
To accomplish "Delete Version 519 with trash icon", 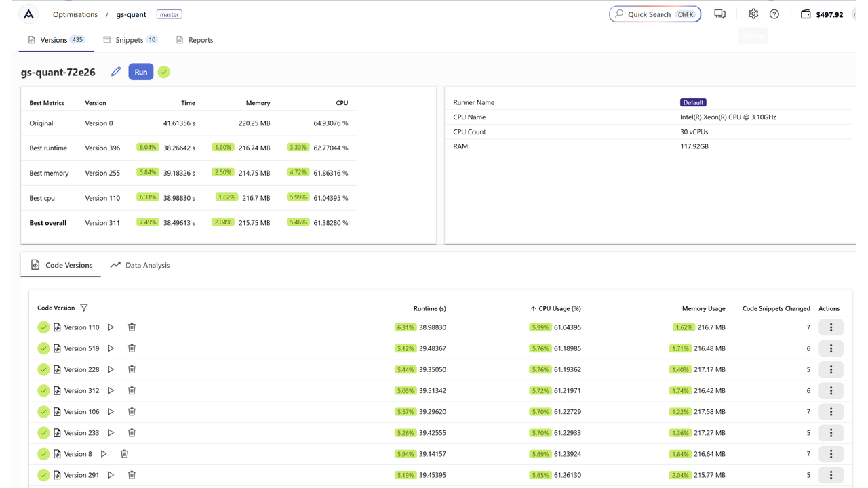I will (x=132, y=348).
